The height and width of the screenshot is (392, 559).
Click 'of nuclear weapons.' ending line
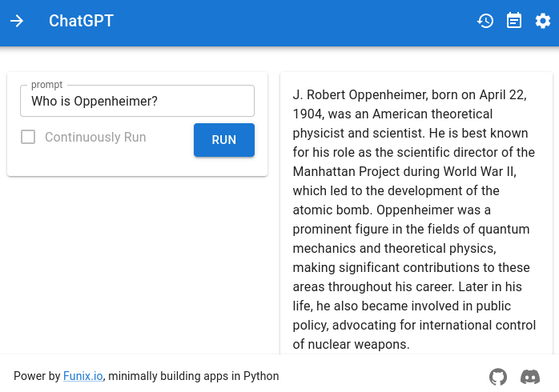[351, 344]
